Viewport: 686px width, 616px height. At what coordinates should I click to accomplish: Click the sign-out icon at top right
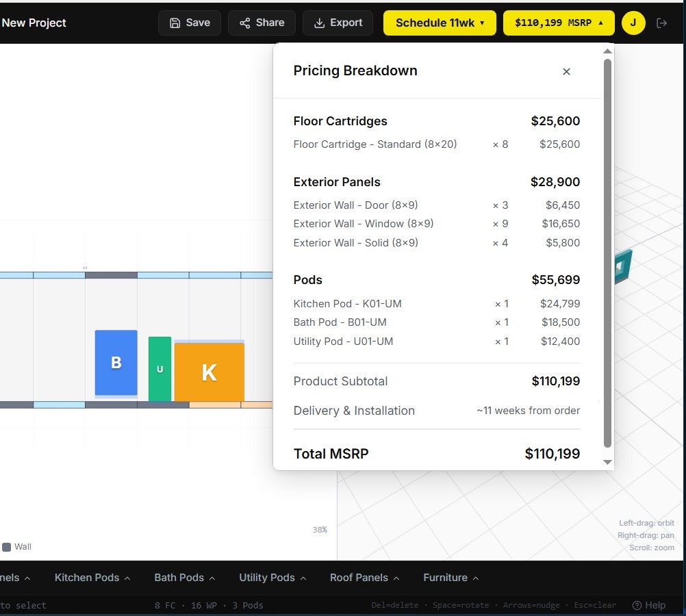coord(661,23)
